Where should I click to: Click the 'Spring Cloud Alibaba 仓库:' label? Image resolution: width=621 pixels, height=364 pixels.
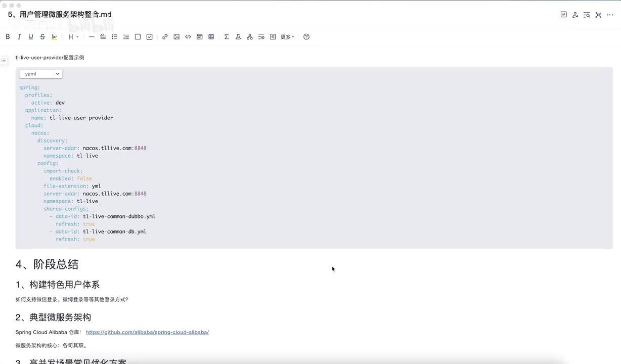(x=49, y=332)
